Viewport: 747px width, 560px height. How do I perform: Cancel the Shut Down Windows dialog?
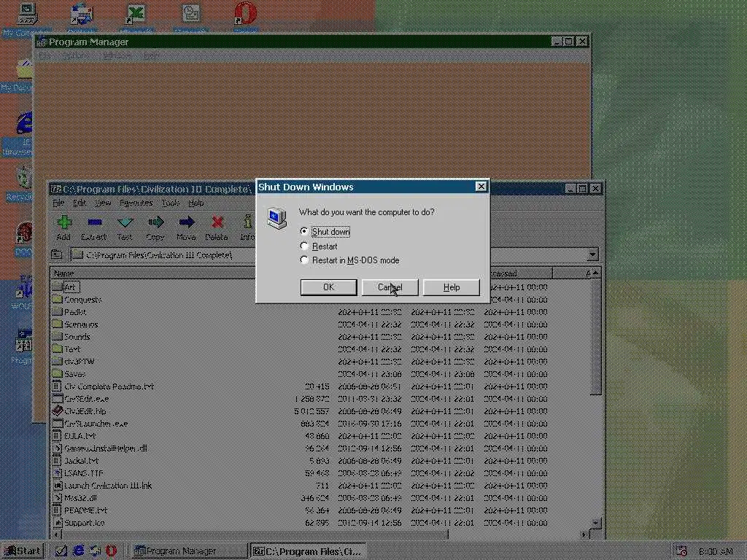coord(390,287)
